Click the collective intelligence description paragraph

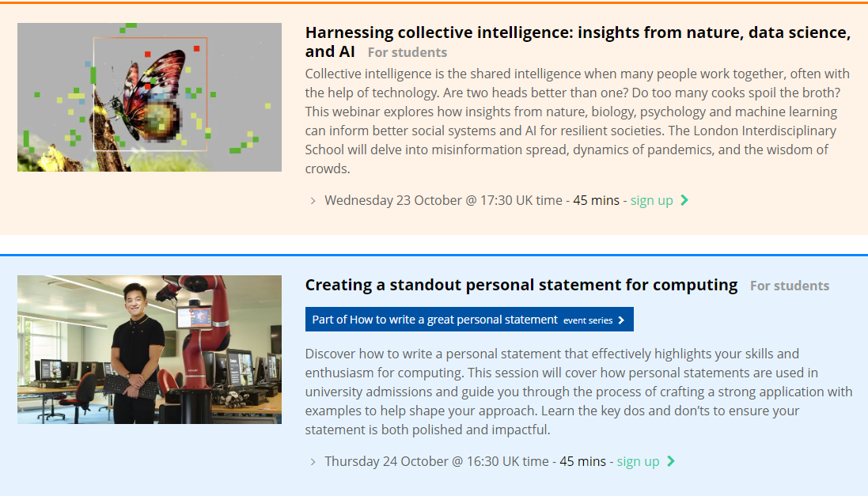coord(578,121)
